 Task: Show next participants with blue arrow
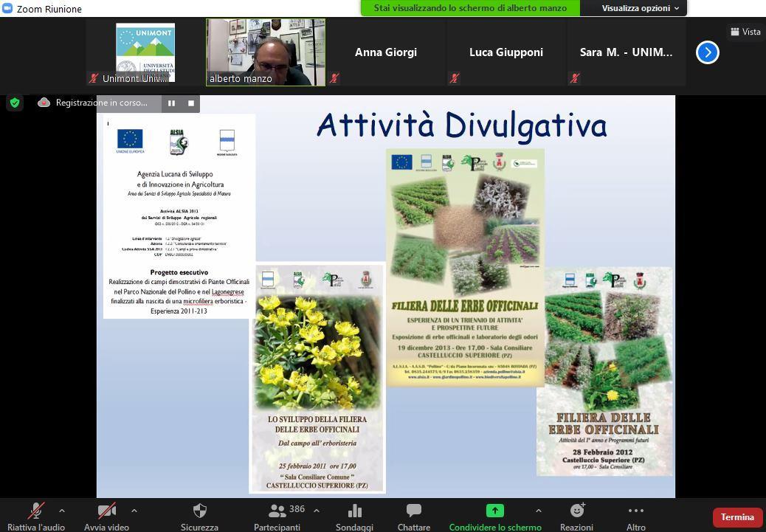(x=708, y=52)
